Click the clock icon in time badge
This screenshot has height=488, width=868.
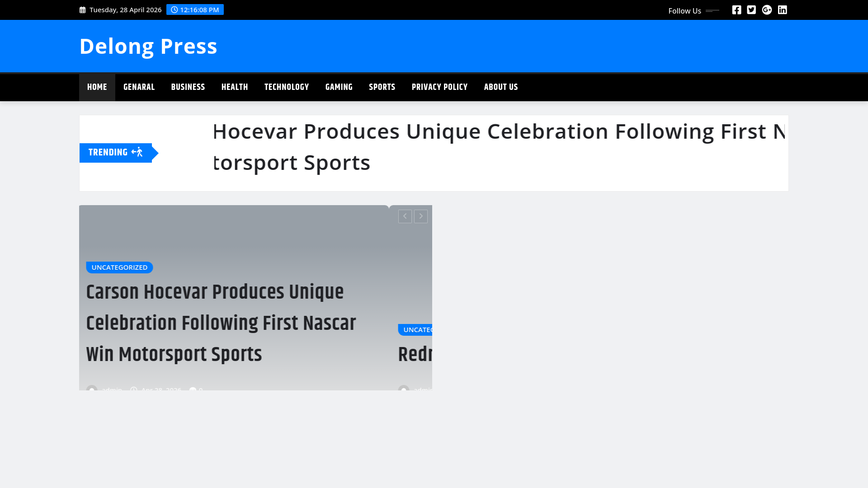(174, 9)
